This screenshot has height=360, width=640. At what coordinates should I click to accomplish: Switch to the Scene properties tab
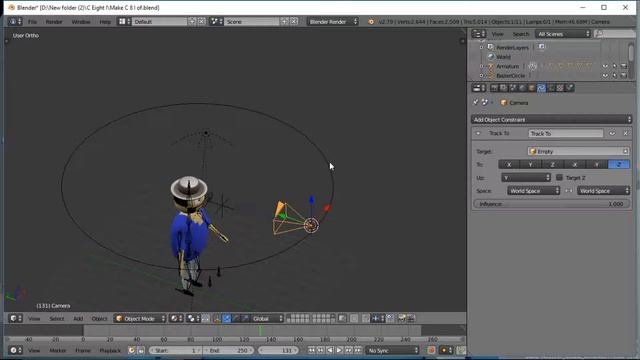point(513,88)
